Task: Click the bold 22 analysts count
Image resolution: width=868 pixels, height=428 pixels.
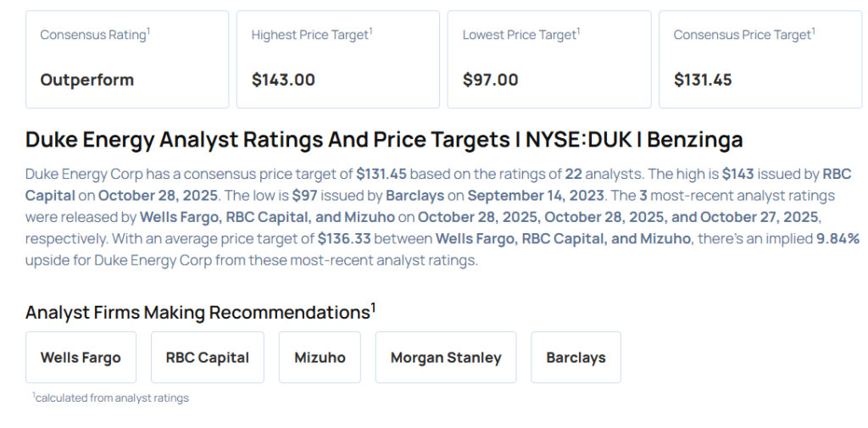Action: pos(574,174)
